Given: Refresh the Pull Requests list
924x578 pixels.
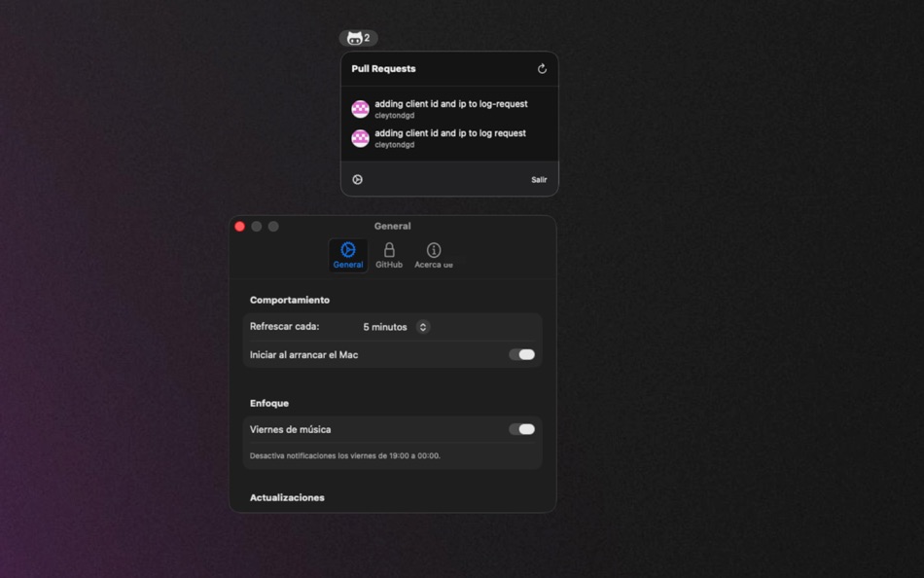Looking at the screenshot, I should [542, 68].
